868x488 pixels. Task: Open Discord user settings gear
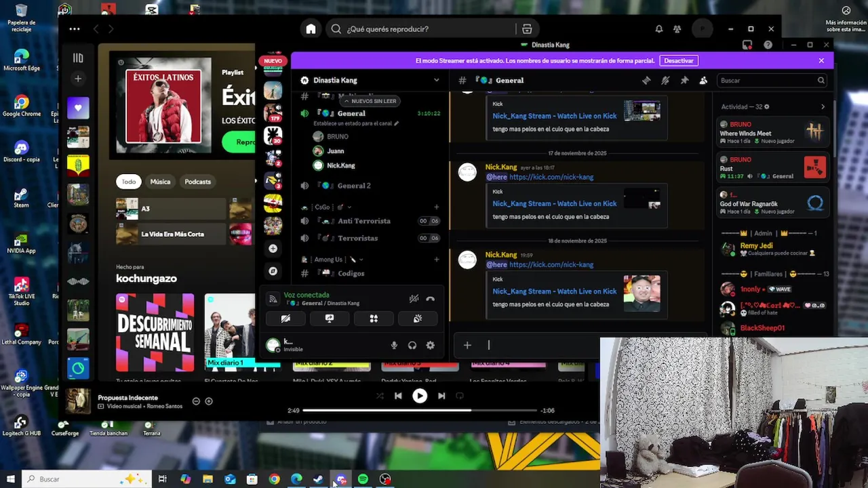click(x=430, y=345)
